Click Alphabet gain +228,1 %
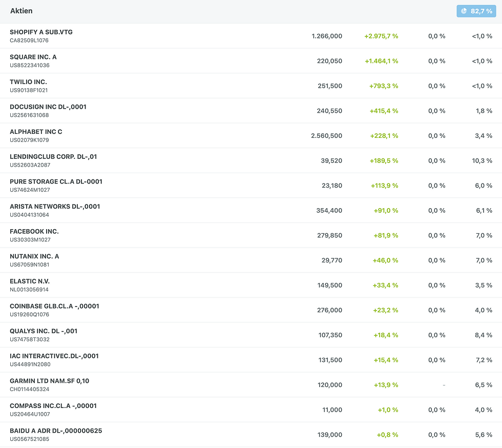502x448 pixels. click(x=384, y=135)
